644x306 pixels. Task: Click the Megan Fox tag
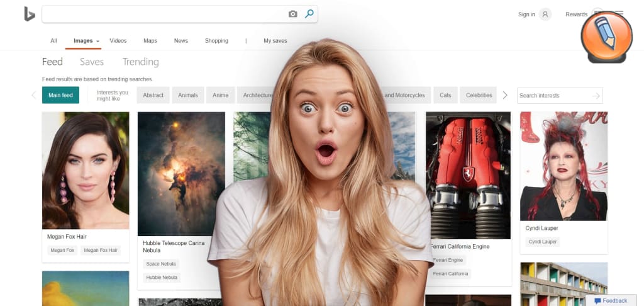(x=62, y=250)
